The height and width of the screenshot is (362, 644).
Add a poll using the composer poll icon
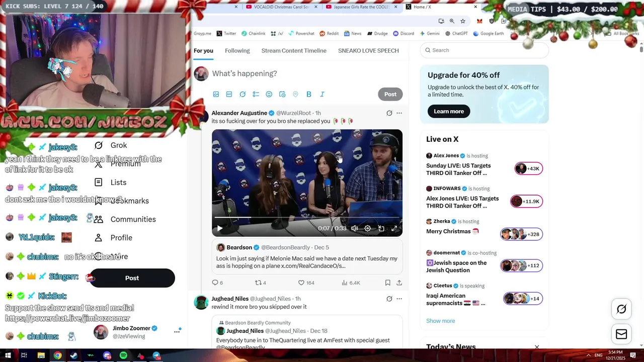[x=256, y=94]
